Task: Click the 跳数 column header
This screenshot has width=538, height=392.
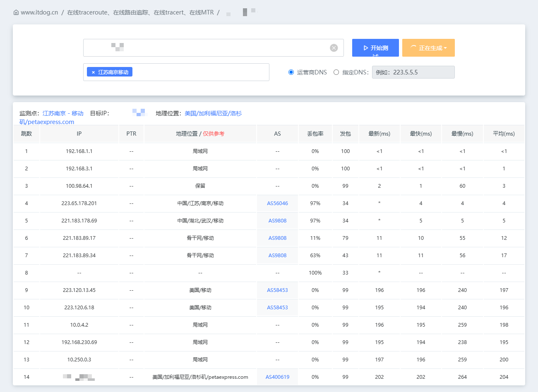Action: coord(26,134)
